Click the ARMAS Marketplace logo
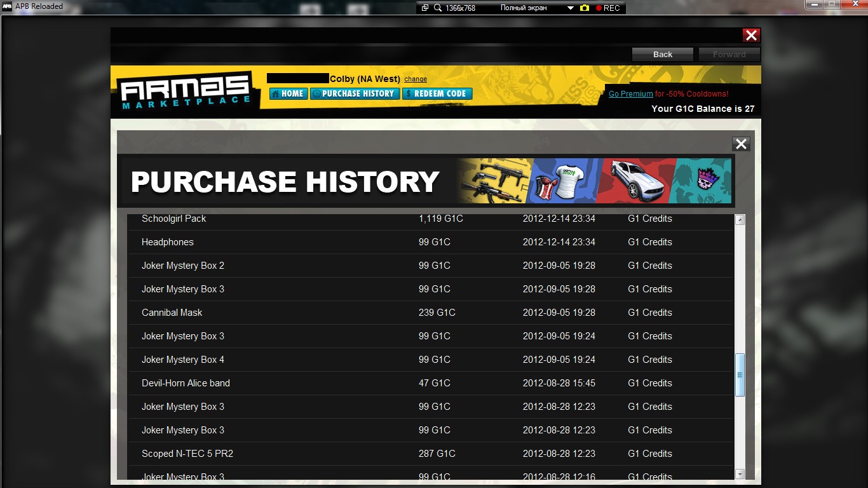This screenshot has width=868, height=488. (x=185, y=92)
